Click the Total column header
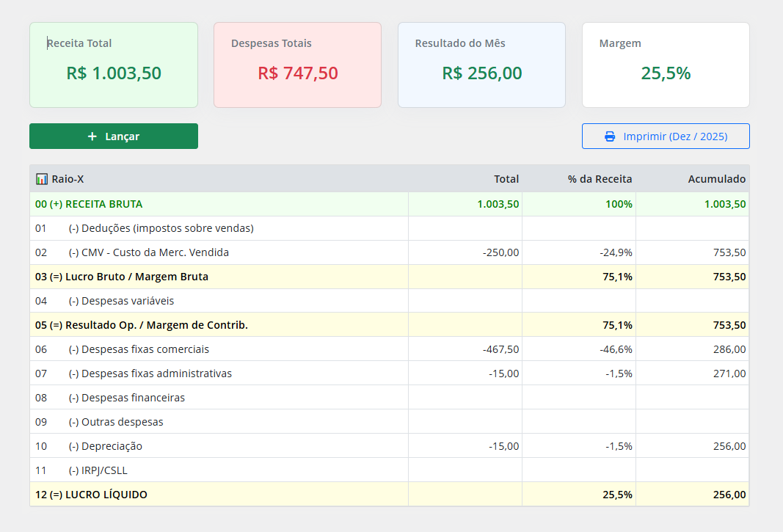Image resolution: width=783 pixels, height=532 pixels. [506, 179]
